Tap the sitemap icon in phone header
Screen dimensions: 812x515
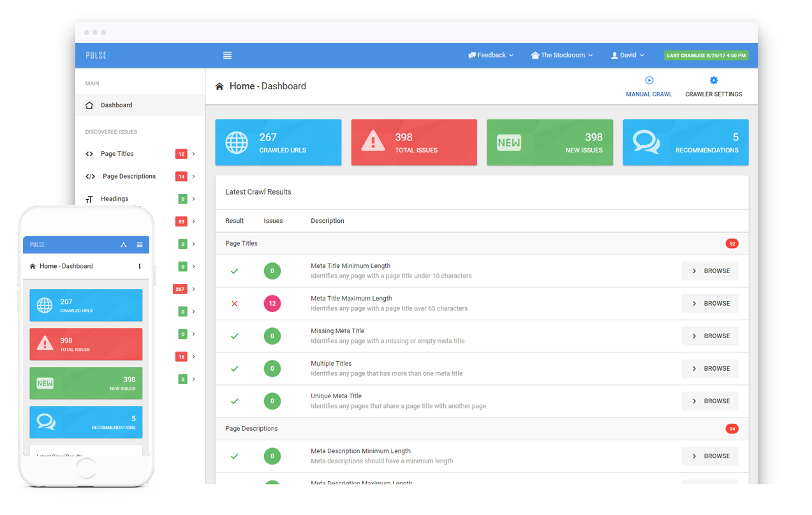tap(123, 245)
